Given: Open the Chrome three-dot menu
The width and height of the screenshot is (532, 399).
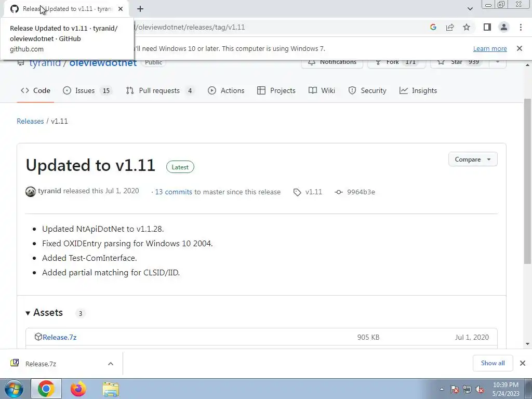Looking at the screenshot, I should coord(521,27).
